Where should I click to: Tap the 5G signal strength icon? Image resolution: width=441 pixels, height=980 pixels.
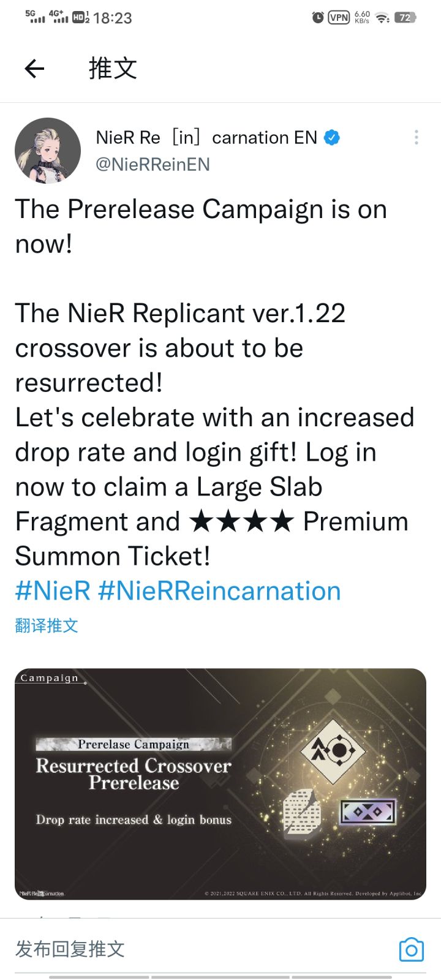tap(36, 17)
